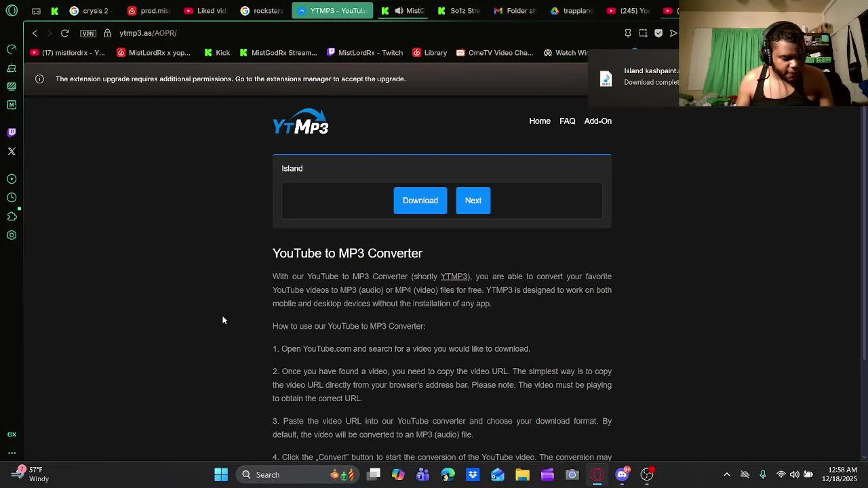The image size is (868, 488).
Task: Open the GX Control speedometer sidebar icon
Action: [x=12, y=49]
